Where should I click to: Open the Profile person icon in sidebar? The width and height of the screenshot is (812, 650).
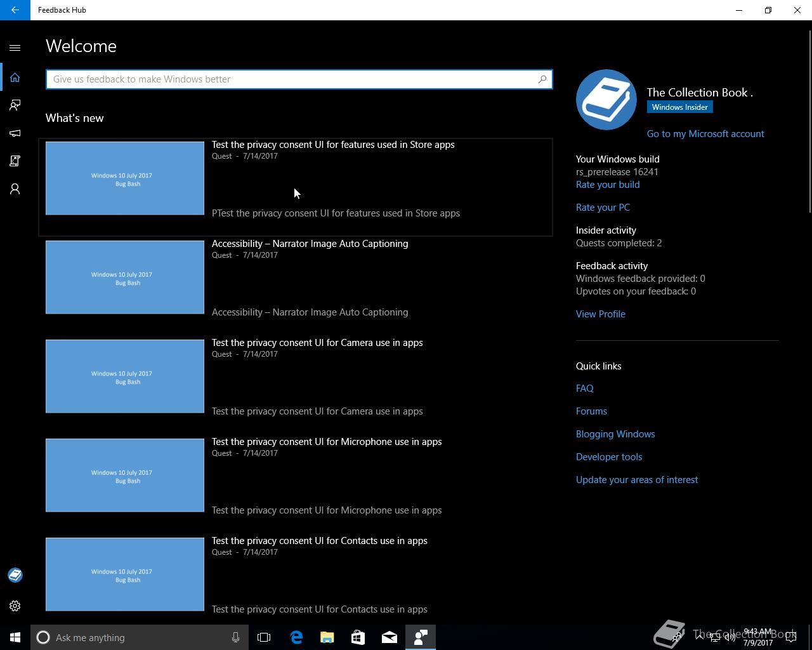coord(15,189)
